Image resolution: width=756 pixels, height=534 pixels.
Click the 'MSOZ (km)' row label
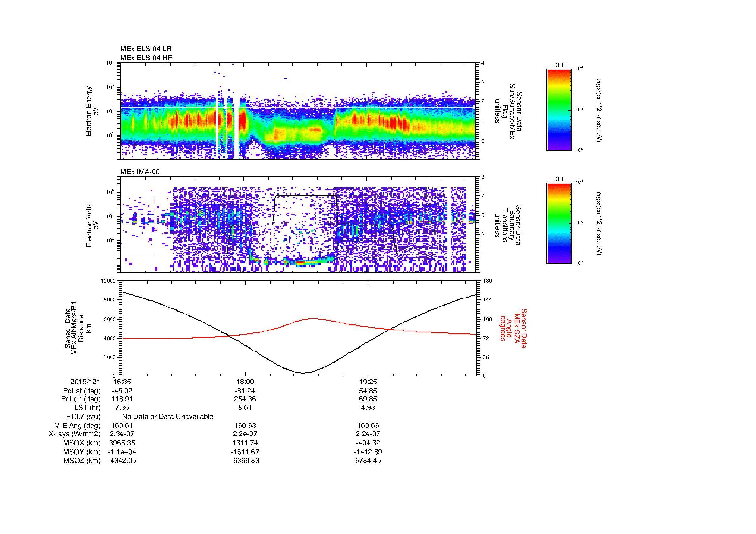pyautogui.click(x=82, y=461)
